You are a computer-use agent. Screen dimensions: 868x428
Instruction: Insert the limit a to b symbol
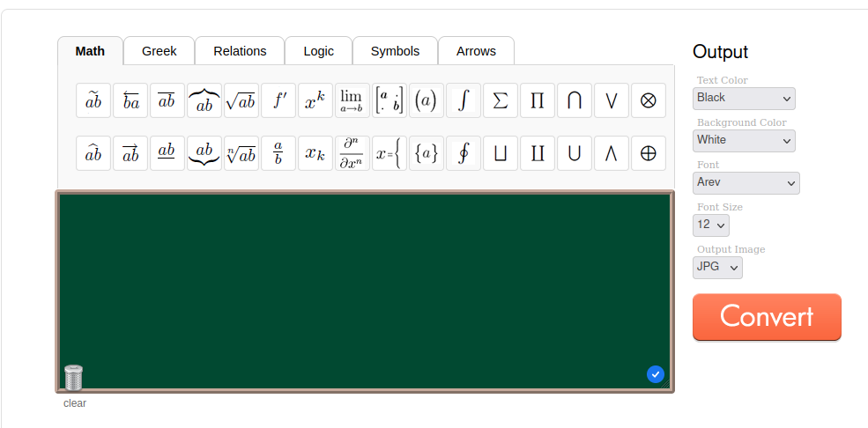click(x=352, y=100)
